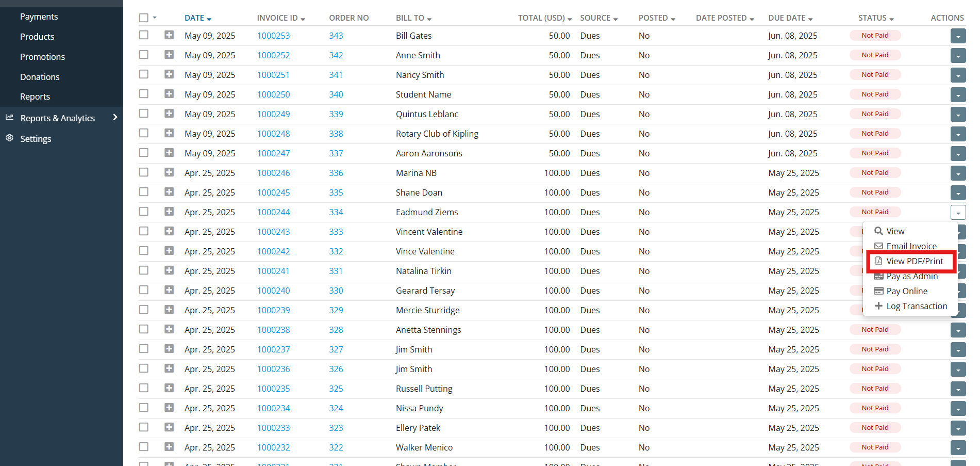The height and width of the screenshot is (466, 980).
Task: Click the plus icon beside invoice 1000246
Action: pyautogui.click(x=169, y=172)
